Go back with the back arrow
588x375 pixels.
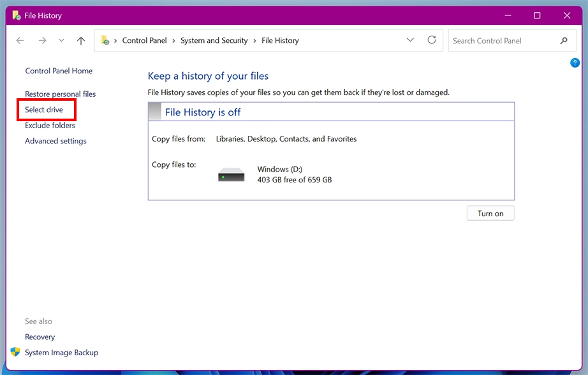pyautogui.click(x=20, y=41)
